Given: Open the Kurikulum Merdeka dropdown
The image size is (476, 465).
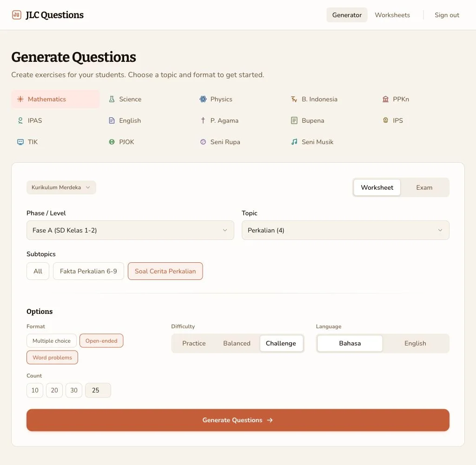Looking at the screenshot, I should coord(61,187).
